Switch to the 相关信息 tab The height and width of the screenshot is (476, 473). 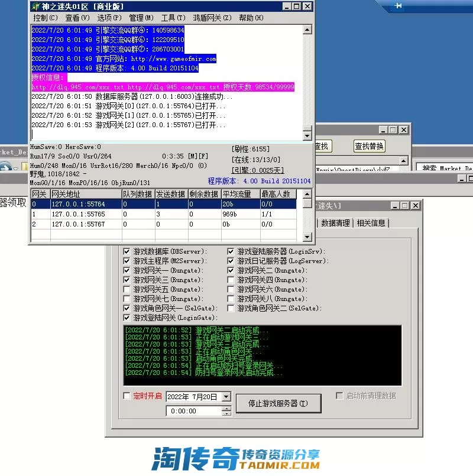(370, 223)
